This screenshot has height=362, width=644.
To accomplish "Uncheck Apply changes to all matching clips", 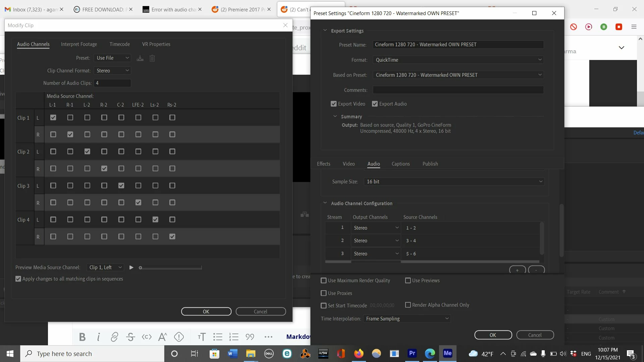I will [x=18, y=279].
